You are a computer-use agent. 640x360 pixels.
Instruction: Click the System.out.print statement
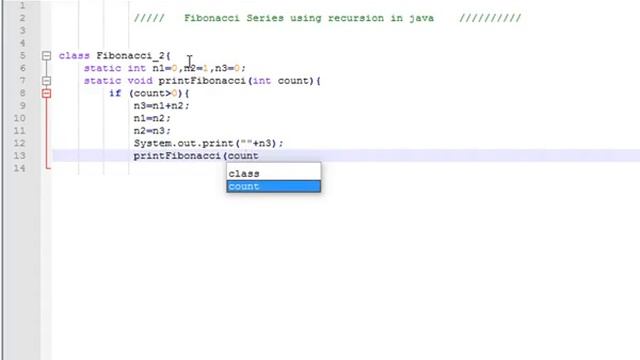[x=209, y=143]
